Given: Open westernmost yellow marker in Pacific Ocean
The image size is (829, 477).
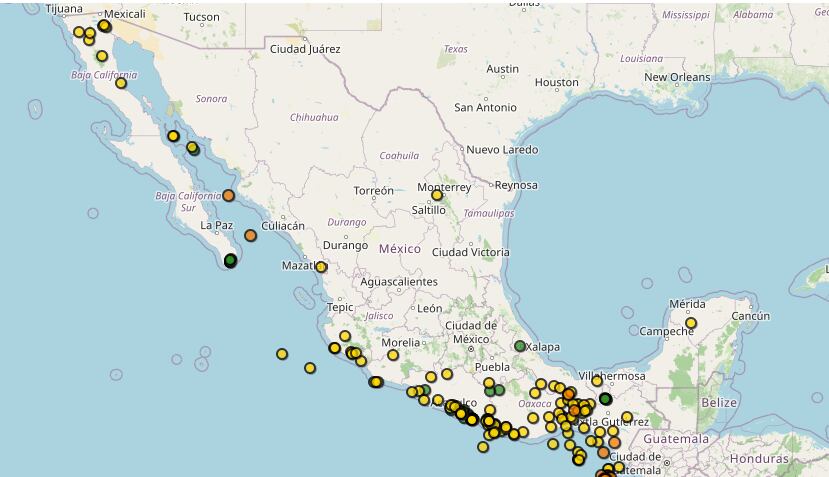Looking at the screenshot, I should click(x=282, y=354).
